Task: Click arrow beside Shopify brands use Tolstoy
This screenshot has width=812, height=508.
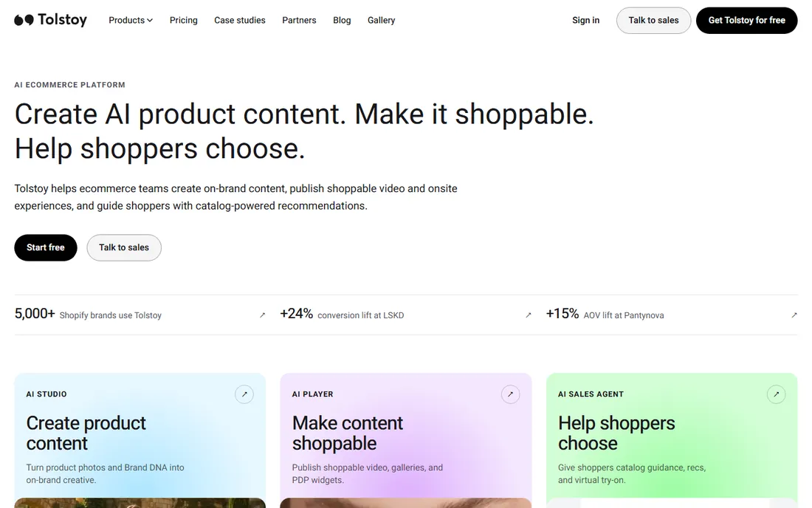Action: [x=263, y=315]
